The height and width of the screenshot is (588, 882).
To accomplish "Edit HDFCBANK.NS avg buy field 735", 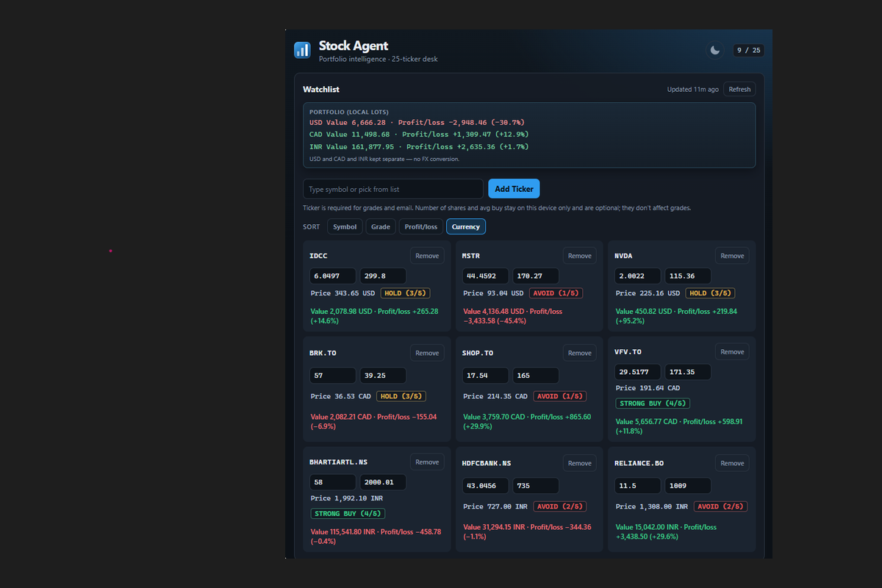I will (536, 486).
